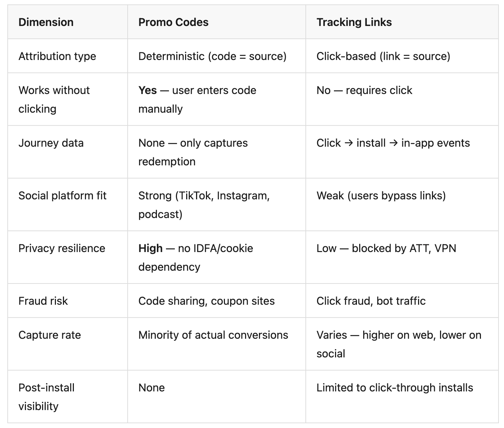
Task: Click the "Promo Codes" column header
Action: click(173, 22)
